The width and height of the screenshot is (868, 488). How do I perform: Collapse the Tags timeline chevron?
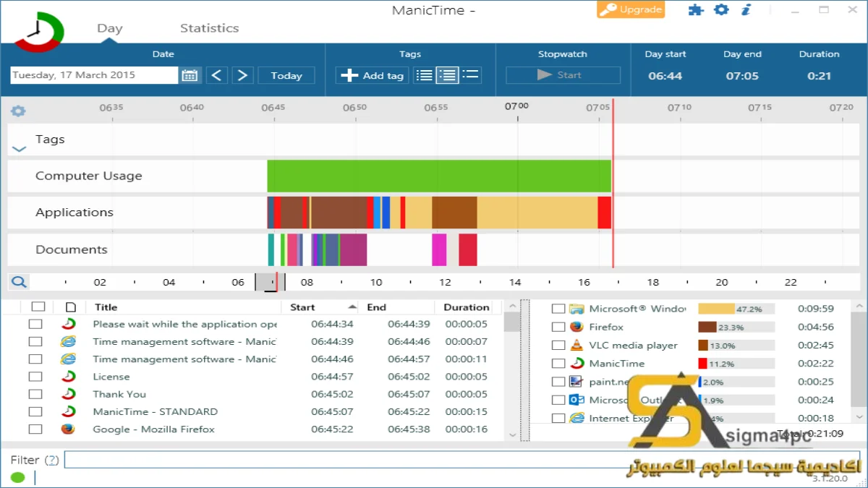coord(20,149)
